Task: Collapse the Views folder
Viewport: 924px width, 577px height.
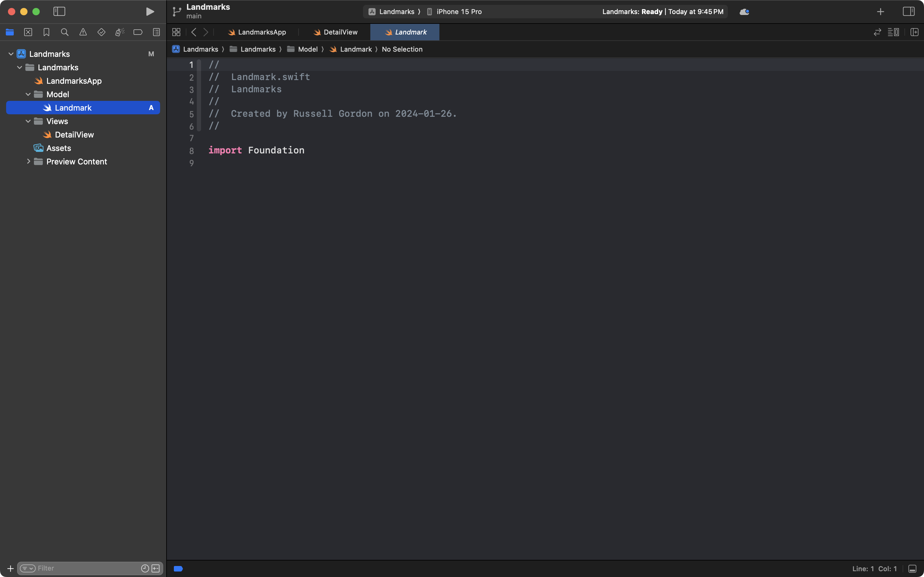Action: coord(28,121)
